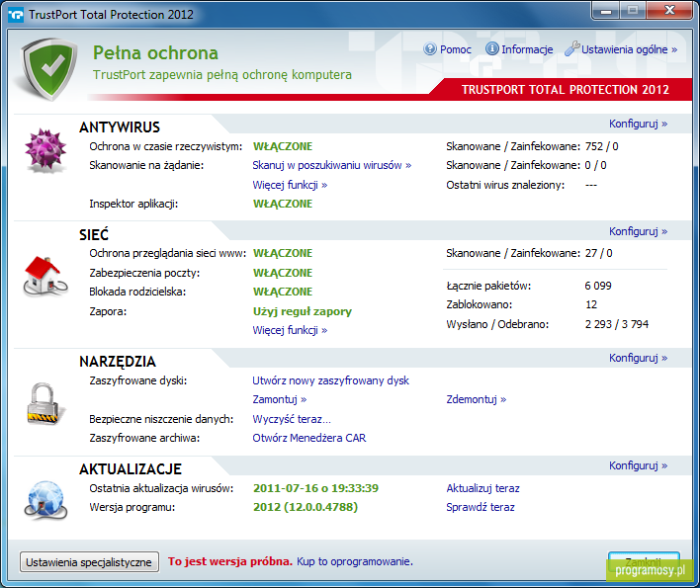Viewport: 700px width, 588px height.
Task: Expand the Zamontuj option
Action: [x=280, y=399]
